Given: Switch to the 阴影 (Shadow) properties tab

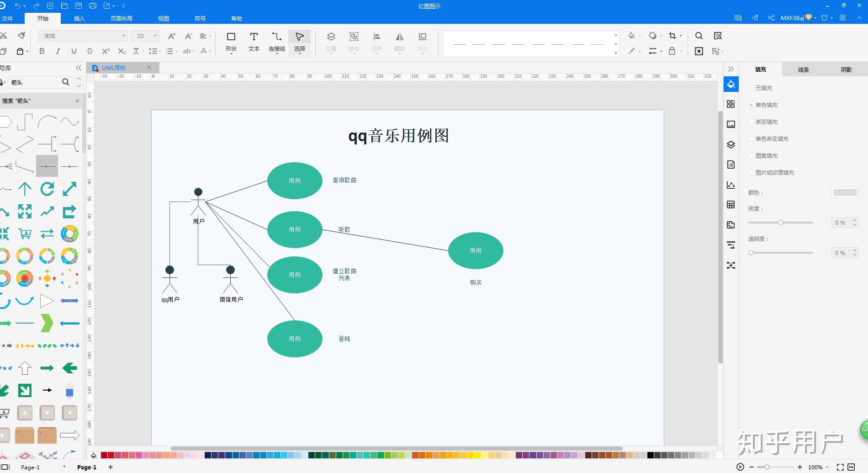Looking at the screenshot, I should point(847,69).
